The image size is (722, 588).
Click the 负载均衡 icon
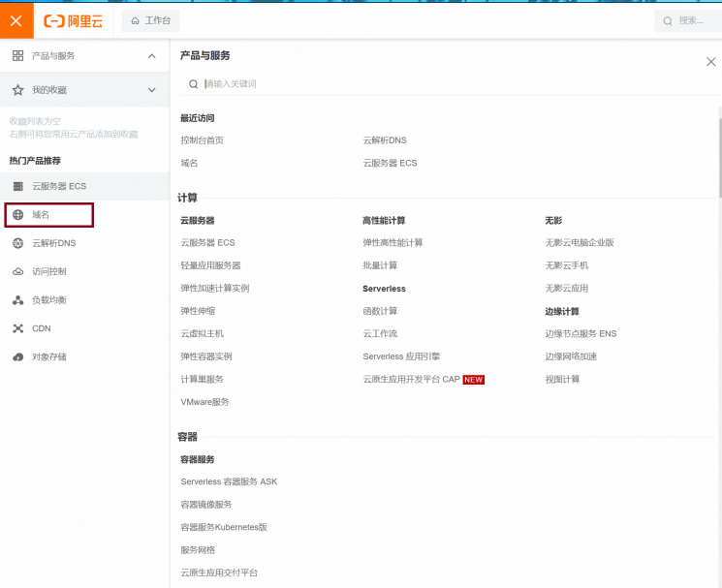(x=18, y=300)
